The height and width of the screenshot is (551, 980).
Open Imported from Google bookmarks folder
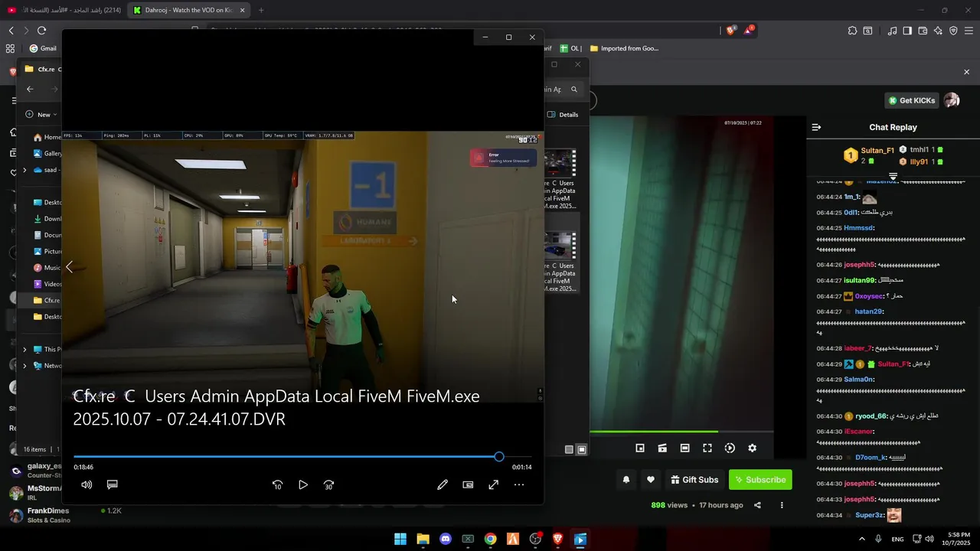tap(624, 48)
